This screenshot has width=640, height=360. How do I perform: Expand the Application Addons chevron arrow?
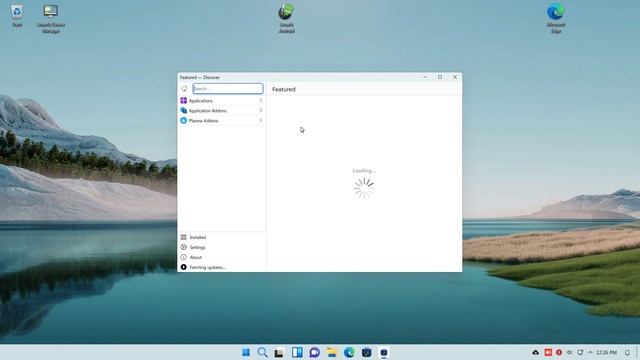pos(260,111)
